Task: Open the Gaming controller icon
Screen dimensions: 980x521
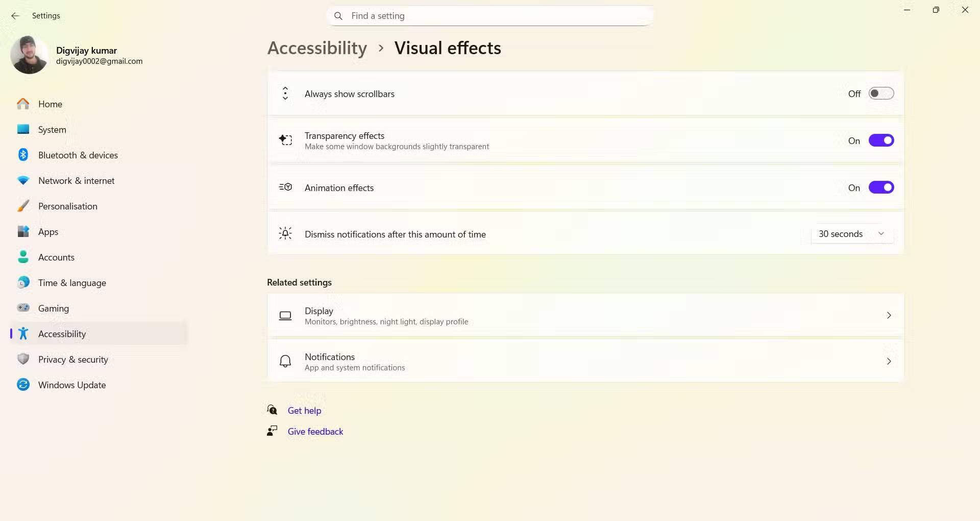Action: [23, 308]
